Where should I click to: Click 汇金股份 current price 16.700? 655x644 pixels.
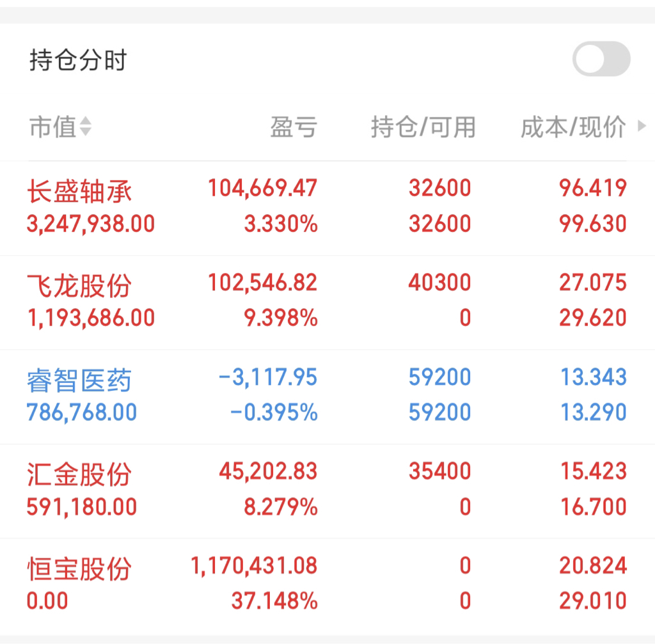click(593, 507)
